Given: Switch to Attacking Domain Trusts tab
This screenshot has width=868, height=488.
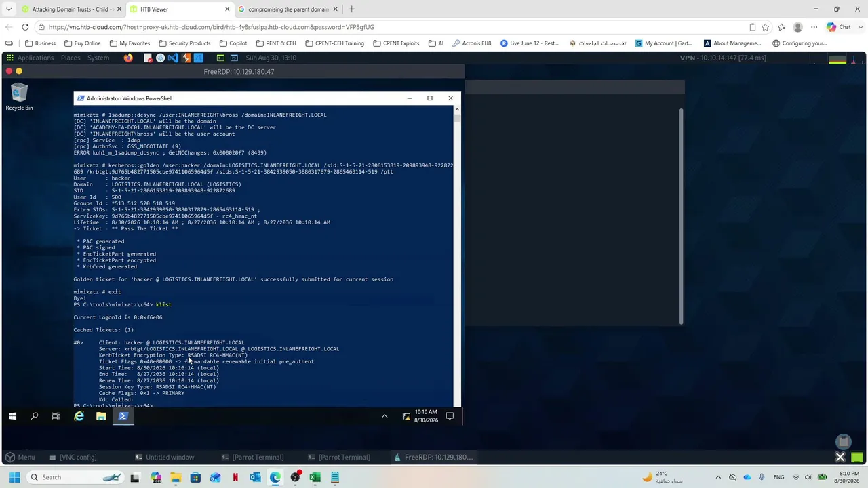Looking at the screenshot, I should click(x=73, y=9).
